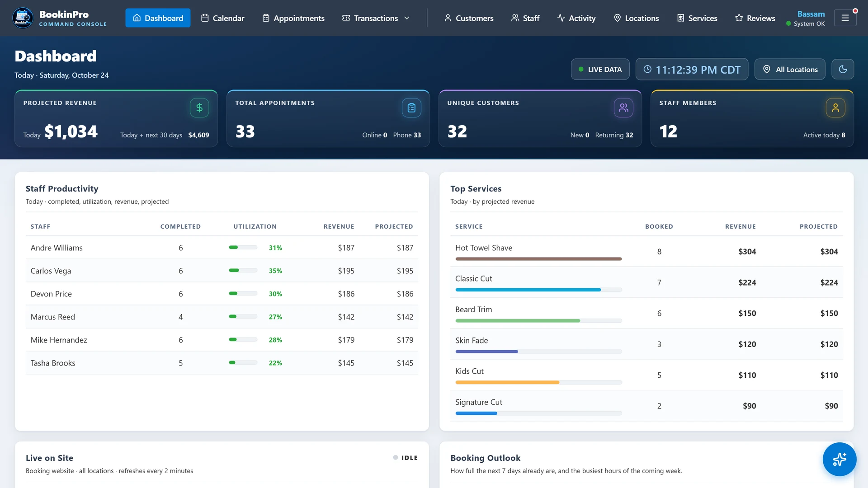This screenshot has height=488, width=868.
Task: Navigate to the Staff page
Action: (525, 18)
